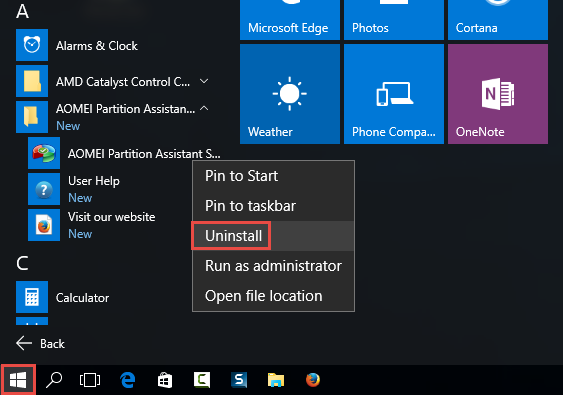Viewport: 563px width, 395px height.
Task: Launch Microsoft Edge from the taskbar
Action: coord(128,380)
